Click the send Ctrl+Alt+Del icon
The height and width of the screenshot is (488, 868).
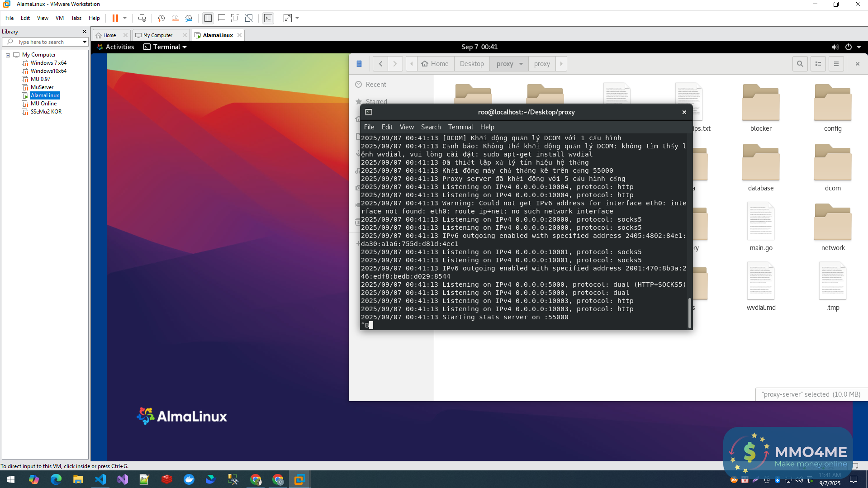click(142, 18)
